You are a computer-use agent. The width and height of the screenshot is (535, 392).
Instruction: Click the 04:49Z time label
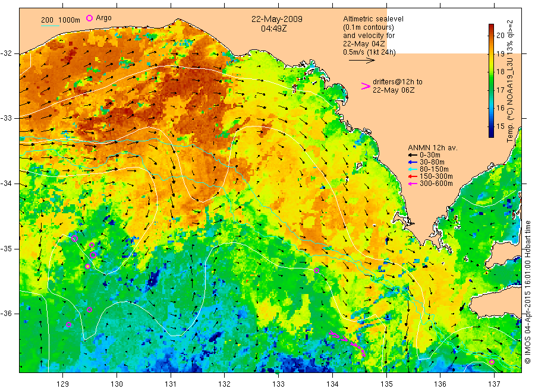(x=273, y=29)
